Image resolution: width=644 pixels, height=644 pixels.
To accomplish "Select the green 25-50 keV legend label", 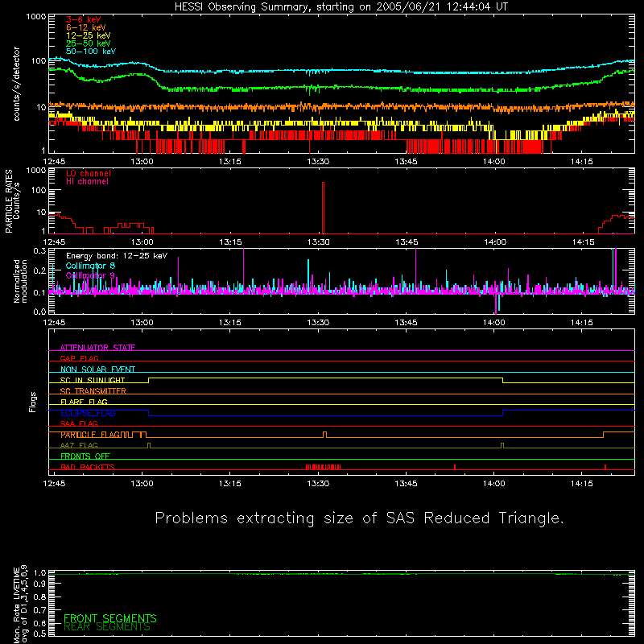I will (x=89, y=43).
